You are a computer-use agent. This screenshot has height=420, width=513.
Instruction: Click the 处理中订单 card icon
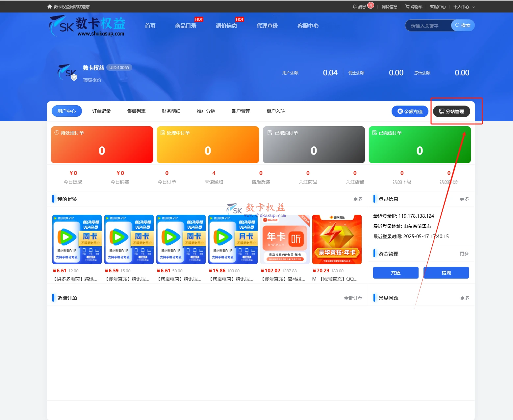(x=163, y=133)
